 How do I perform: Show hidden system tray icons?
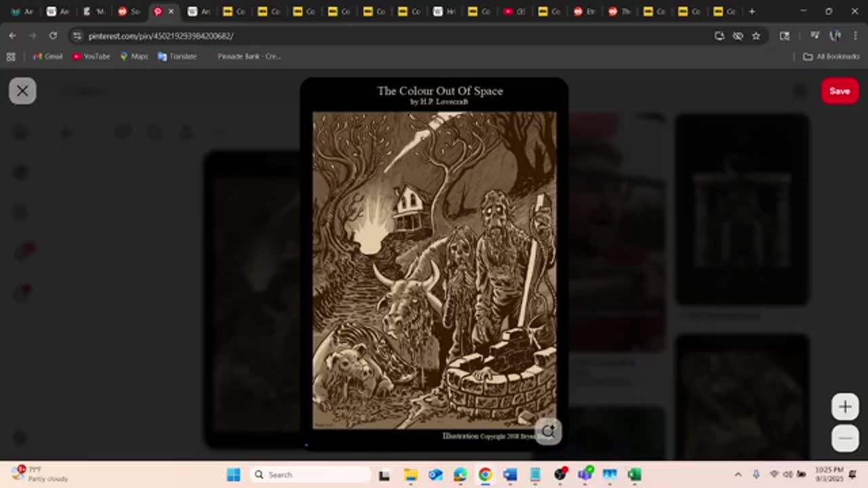coord(738,474)
